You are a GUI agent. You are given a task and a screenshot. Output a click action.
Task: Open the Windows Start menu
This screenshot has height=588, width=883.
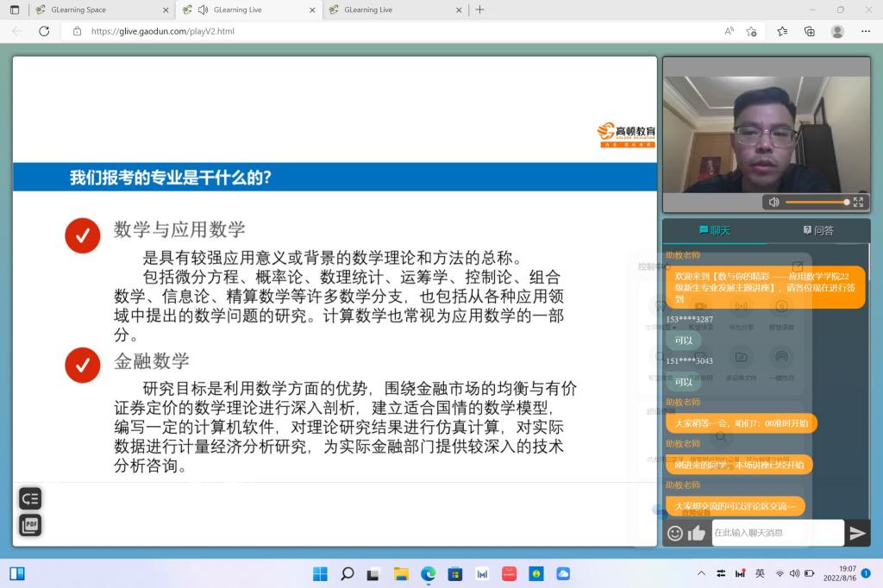click(x=320, y=573)
